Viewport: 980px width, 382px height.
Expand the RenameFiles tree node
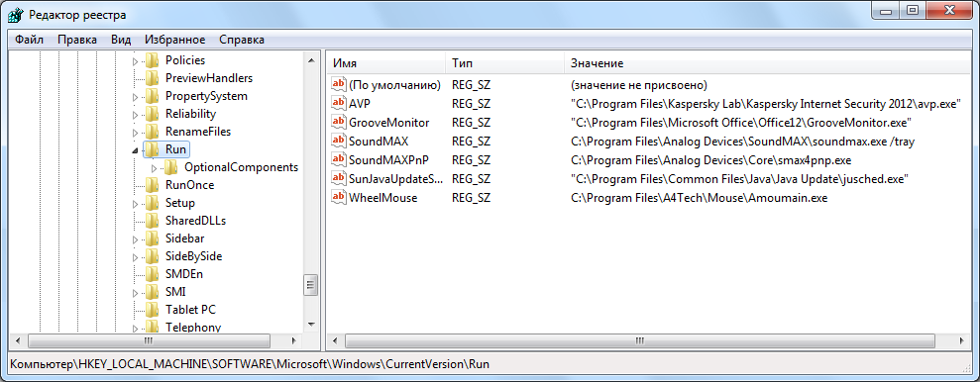point(136,133)
